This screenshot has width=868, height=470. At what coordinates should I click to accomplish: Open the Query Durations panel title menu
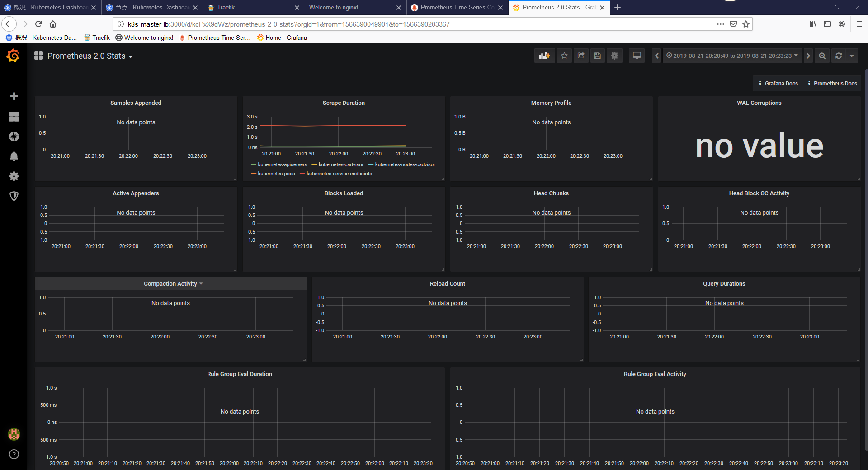(724, 284)
